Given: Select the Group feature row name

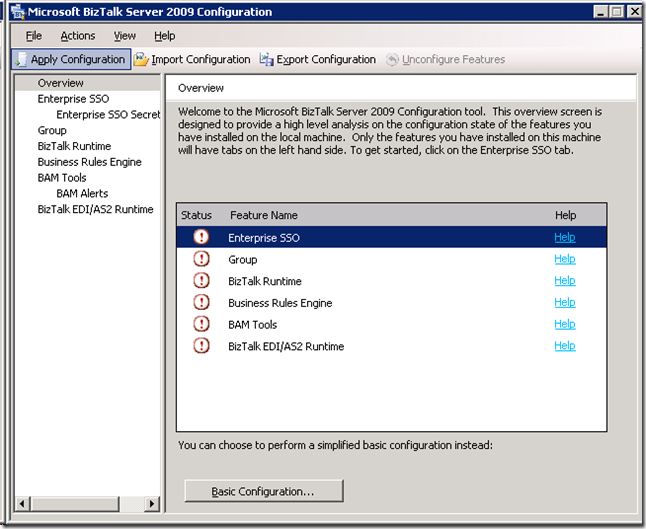Looking at the screenshot, I should tap(243, 260).
